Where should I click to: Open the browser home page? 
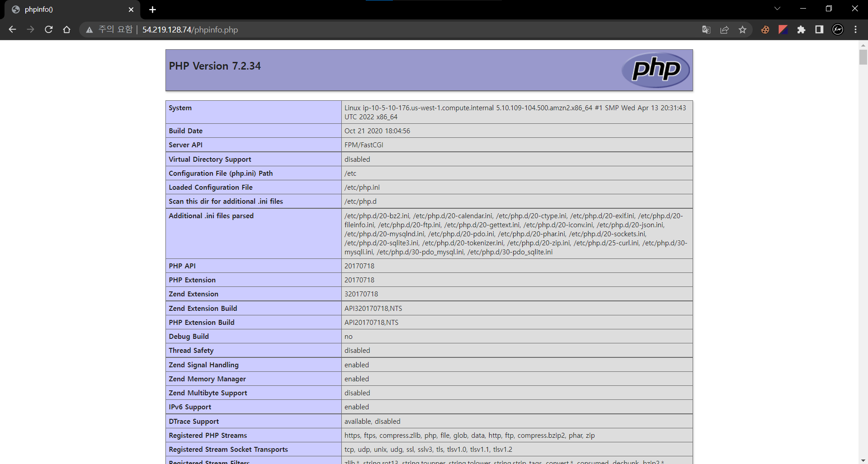67,29
